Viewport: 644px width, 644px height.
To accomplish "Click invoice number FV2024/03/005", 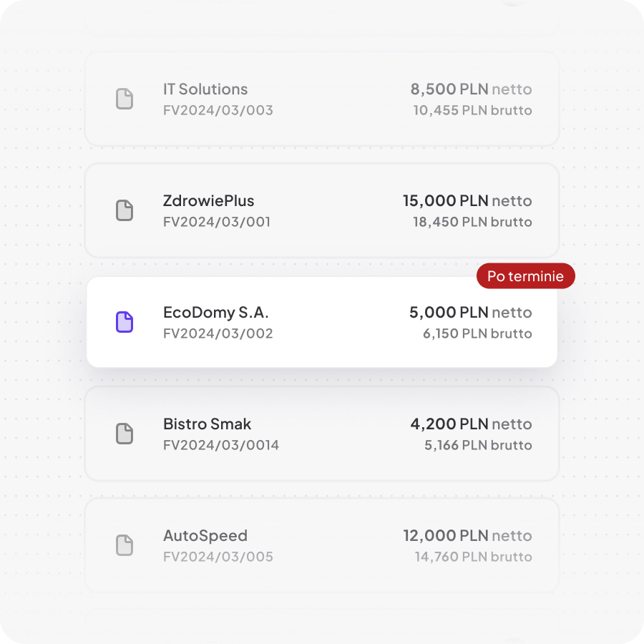I will [218, 557].
